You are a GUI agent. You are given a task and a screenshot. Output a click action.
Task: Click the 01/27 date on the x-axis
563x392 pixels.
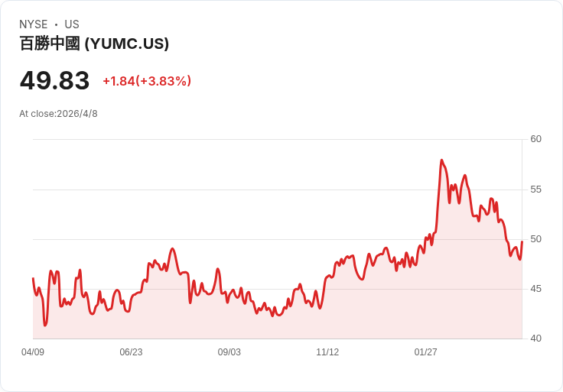click(425, 352)
